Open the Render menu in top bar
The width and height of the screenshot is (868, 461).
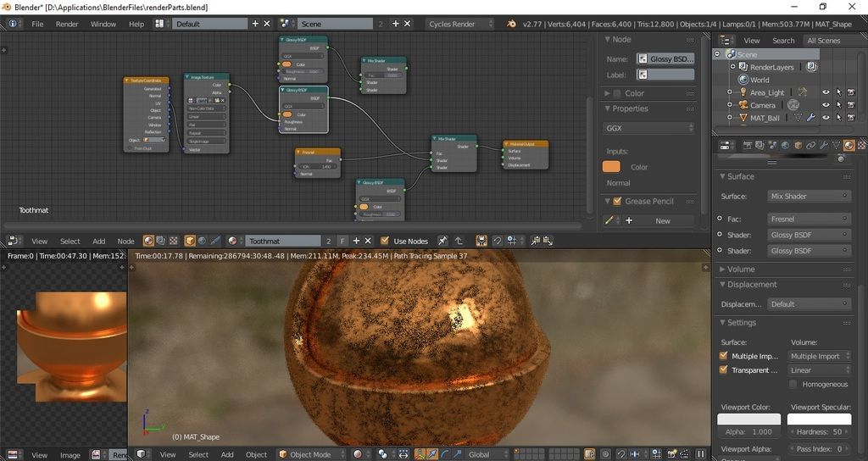pyautogui.click(x=67, y=24)
